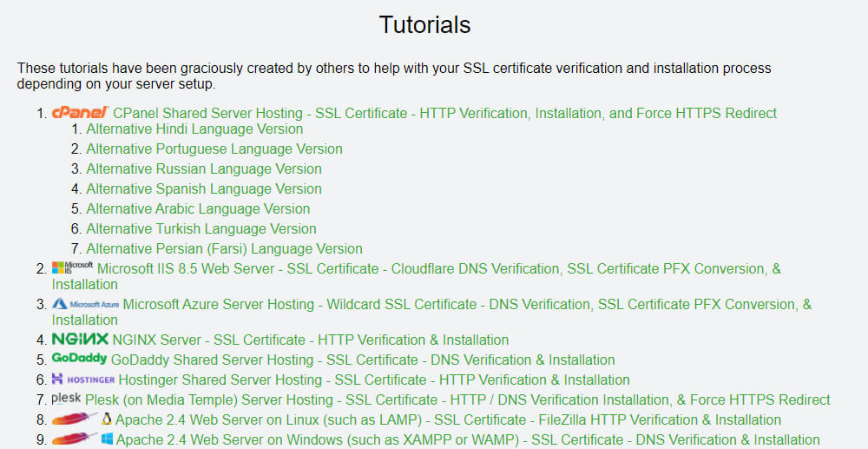Open Alternative Turkish Language Version
The width and height of the screenshot is (868, 449).
201,228
